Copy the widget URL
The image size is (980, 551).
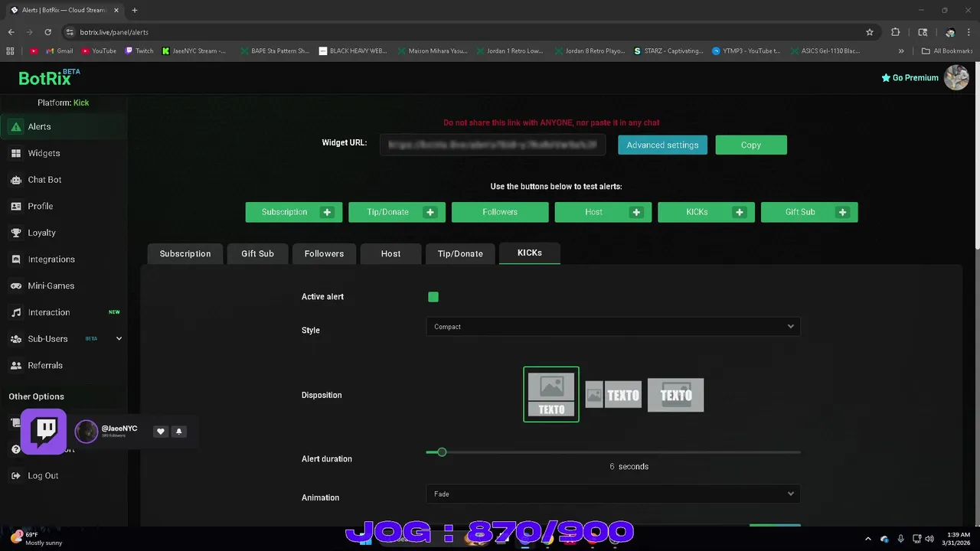pyautogui.click(x=751, y=145)
